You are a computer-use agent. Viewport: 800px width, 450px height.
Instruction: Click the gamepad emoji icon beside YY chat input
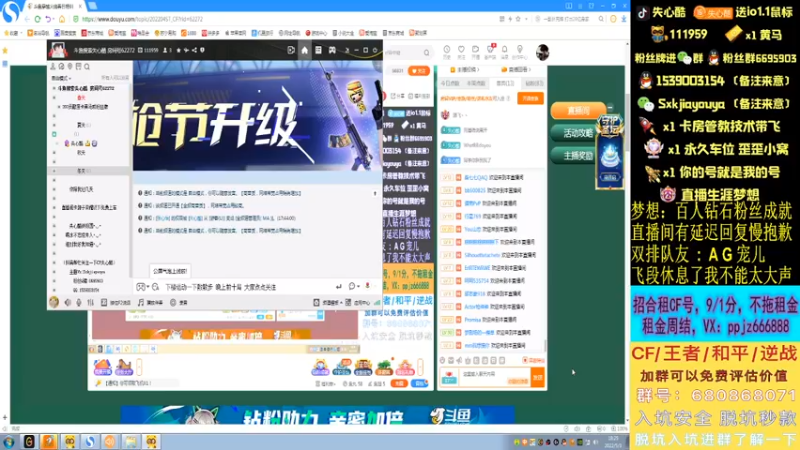(141, 287)
